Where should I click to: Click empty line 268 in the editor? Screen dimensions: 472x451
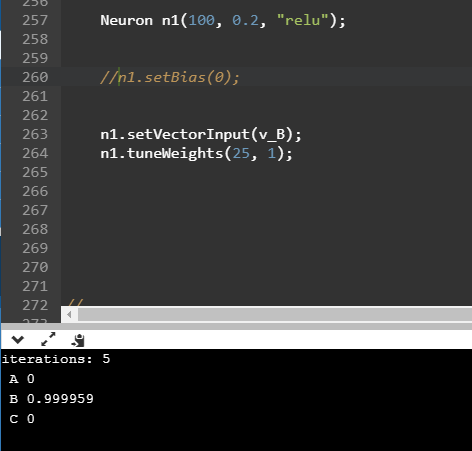pyautogui.click(x=267, y=230)
